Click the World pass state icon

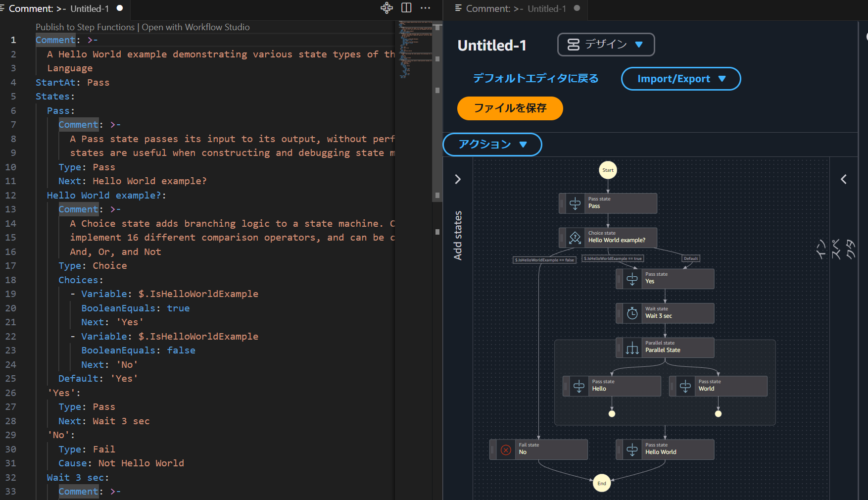(685, 386)
